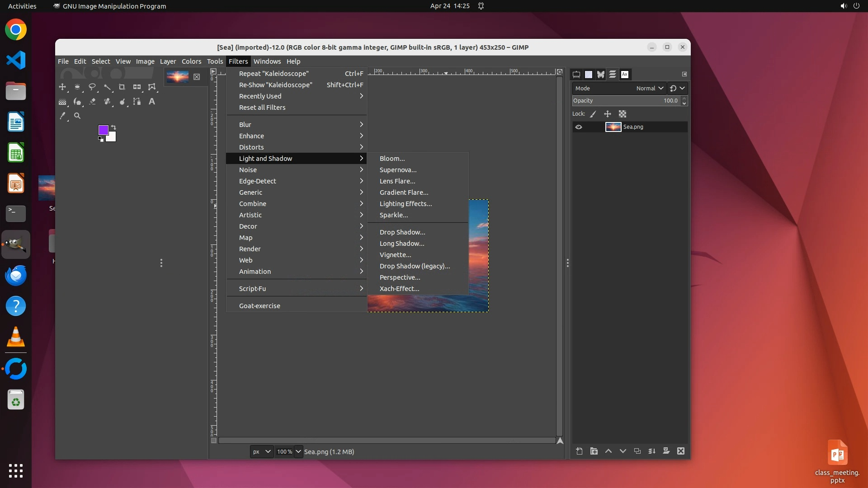Open the zoom 100% dropdown
Image resolution: width=868 pixels, height=488 pixels.
click(298, 451)
